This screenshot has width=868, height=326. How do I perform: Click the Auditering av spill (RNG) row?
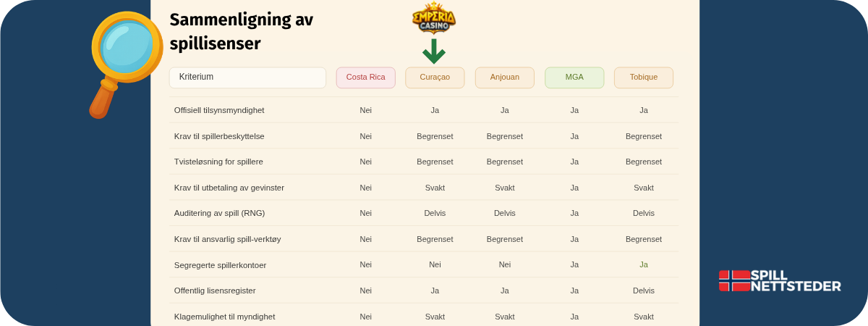[424, 213]
